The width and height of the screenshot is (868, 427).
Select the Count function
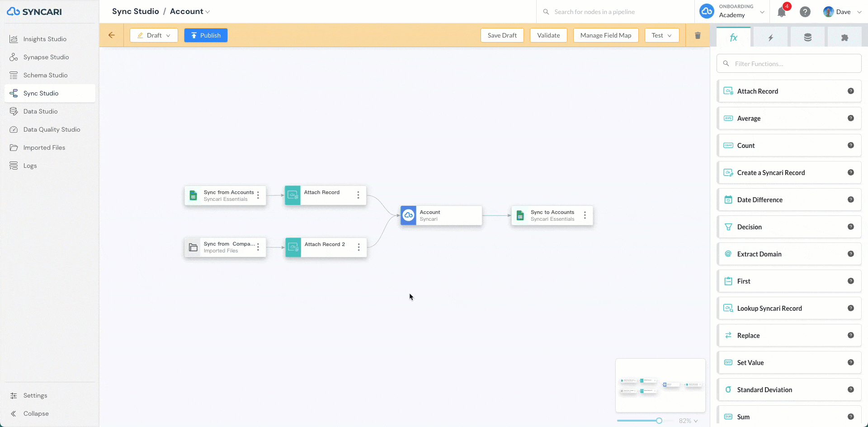(789, 146)
